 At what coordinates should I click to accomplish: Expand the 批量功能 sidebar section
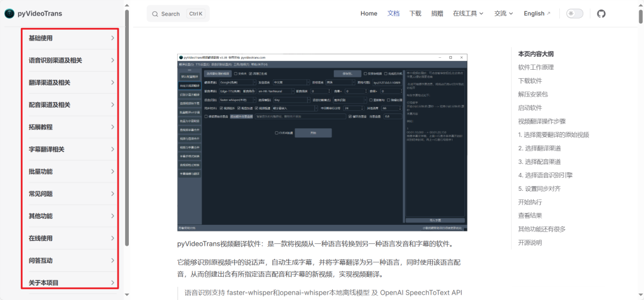click(x=72, y=172)
